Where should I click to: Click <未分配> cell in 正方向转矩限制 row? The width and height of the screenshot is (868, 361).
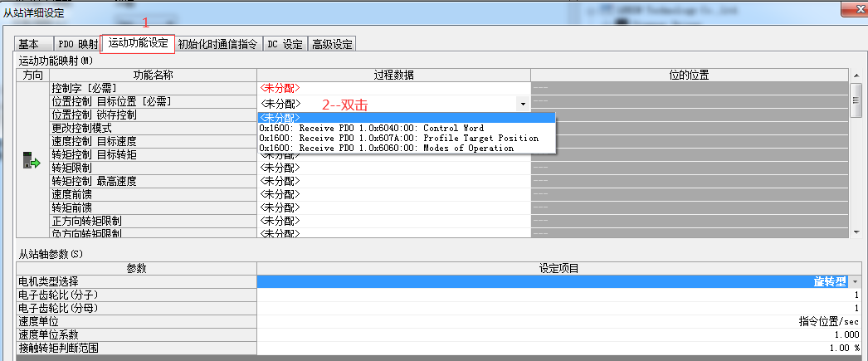click(393, 221)
